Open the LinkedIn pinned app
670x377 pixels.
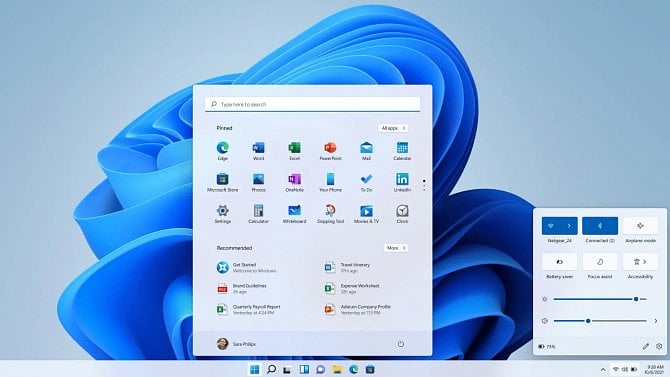(x=402, y=183)
